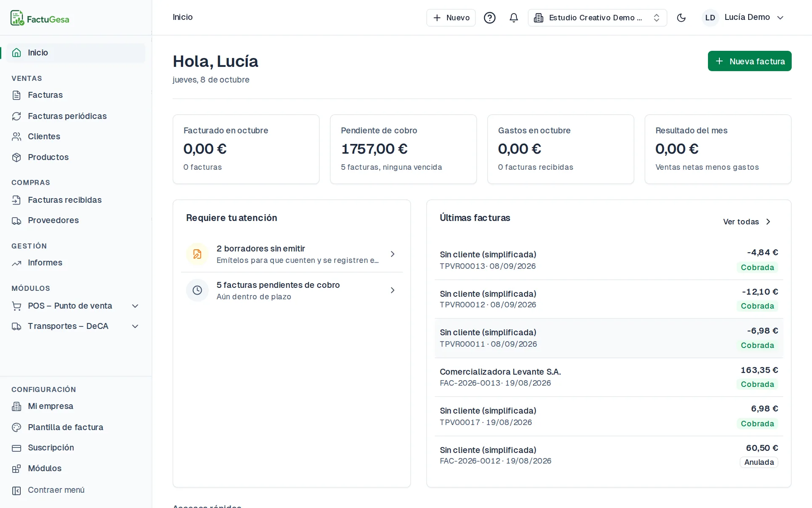Viewport: 812px width, 508px height.
Task: Click the clock icon for pending invoices
Action: click(x=197, y=290)
